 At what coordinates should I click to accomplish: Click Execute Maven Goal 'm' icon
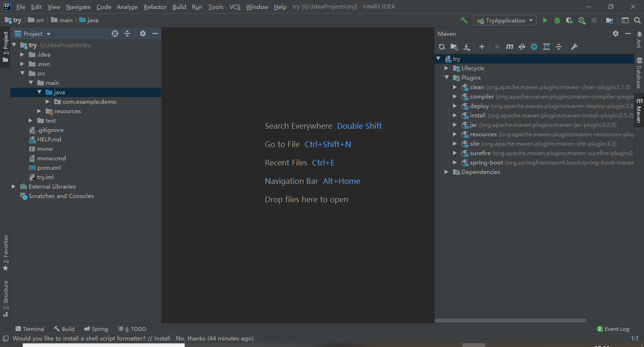coord(510,47)
